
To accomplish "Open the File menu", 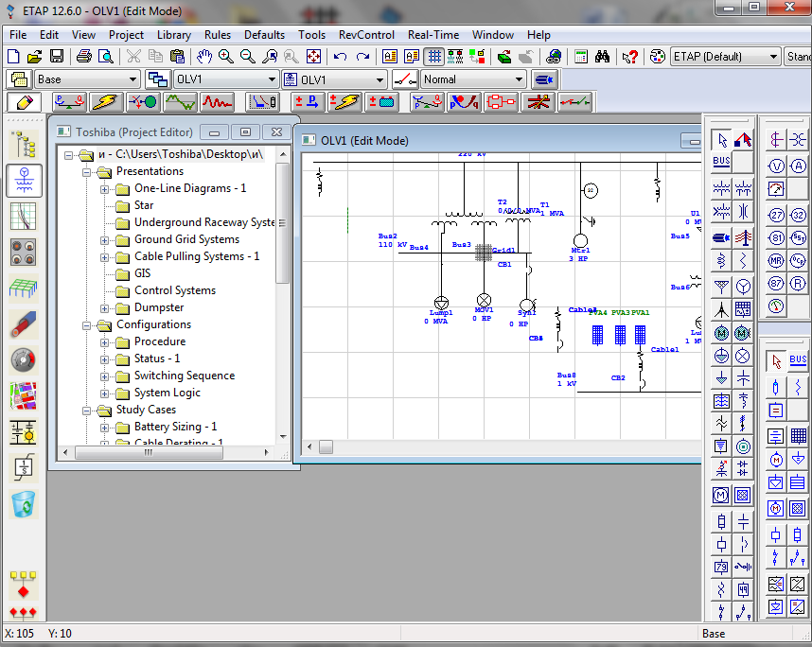I will pyautogui.click(x=18, y=35).
